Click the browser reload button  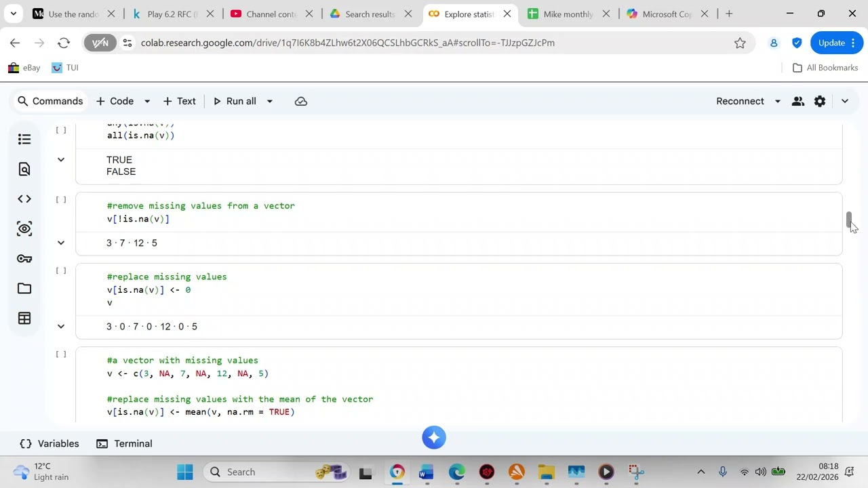[x=64, y=43]
